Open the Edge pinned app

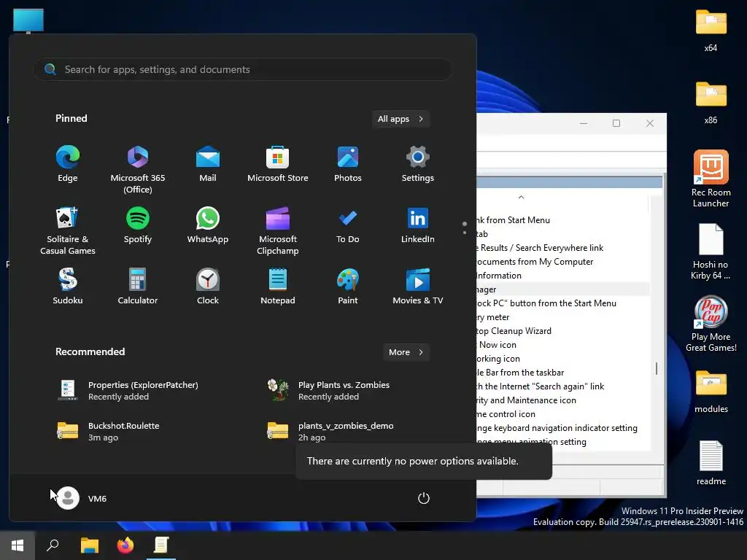[x=68, y=164]
